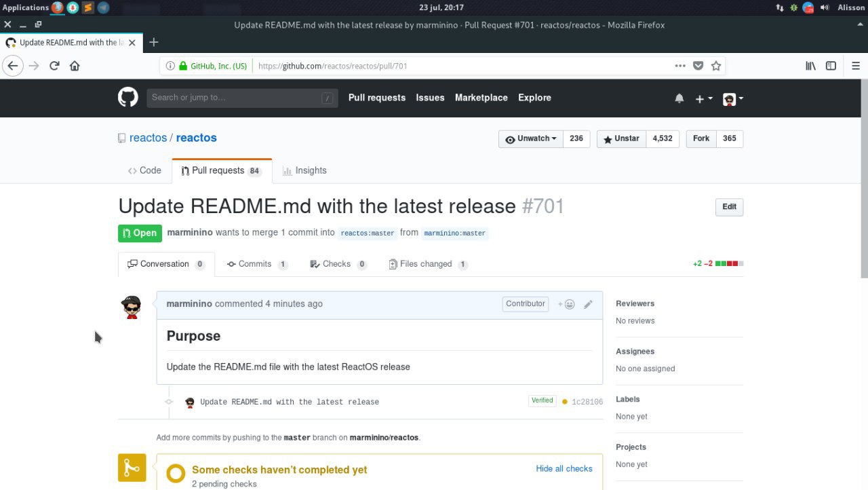868x490 pixels.
Task: Click the Firefox home button
Action: click(x=75, y=66)
